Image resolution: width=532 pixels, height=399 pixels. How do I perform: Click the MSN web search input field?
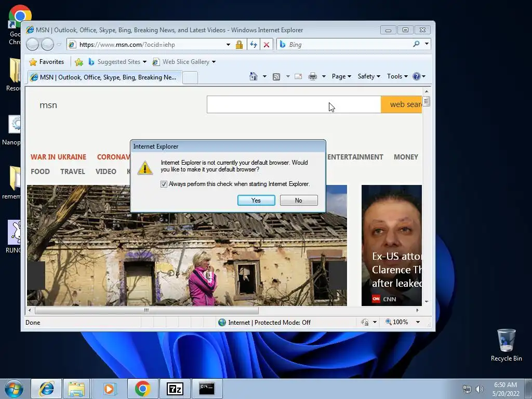[x=294, y=104]
